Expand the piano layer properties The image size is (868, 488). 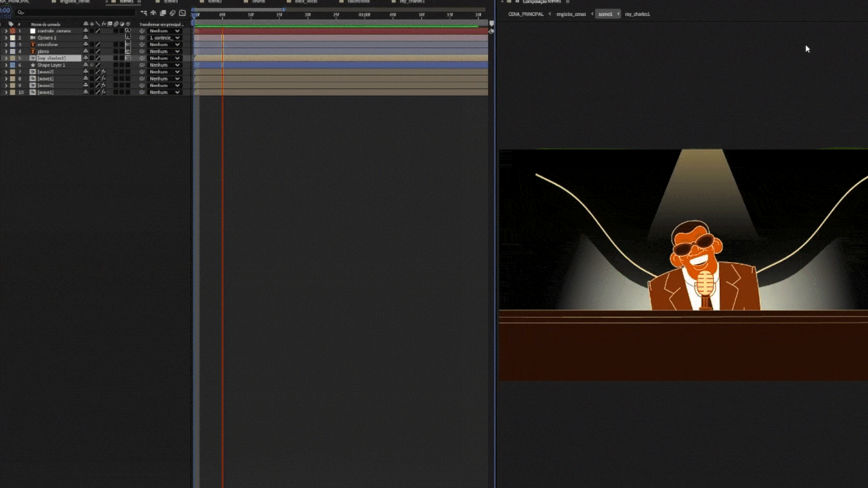[6, 51]
